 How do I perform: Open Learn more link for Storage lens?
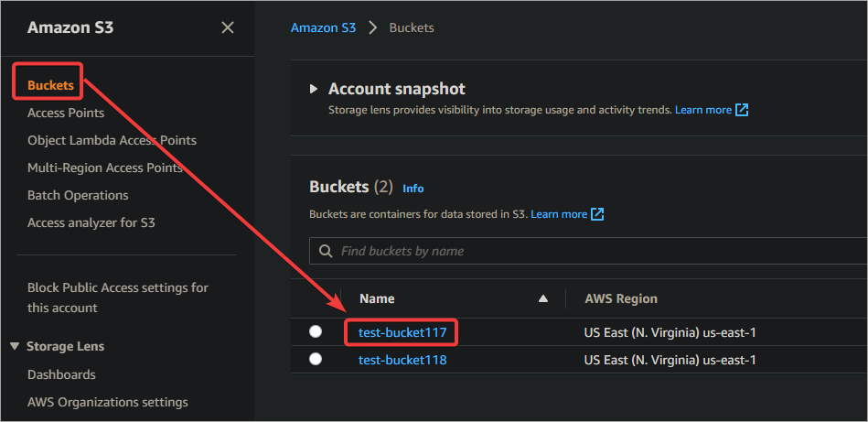tap(703, 110)
